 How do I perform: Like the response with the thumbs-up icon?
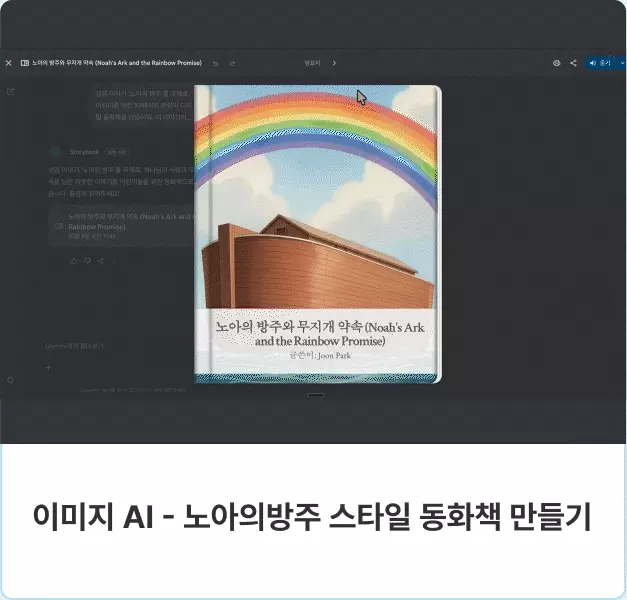74,261
